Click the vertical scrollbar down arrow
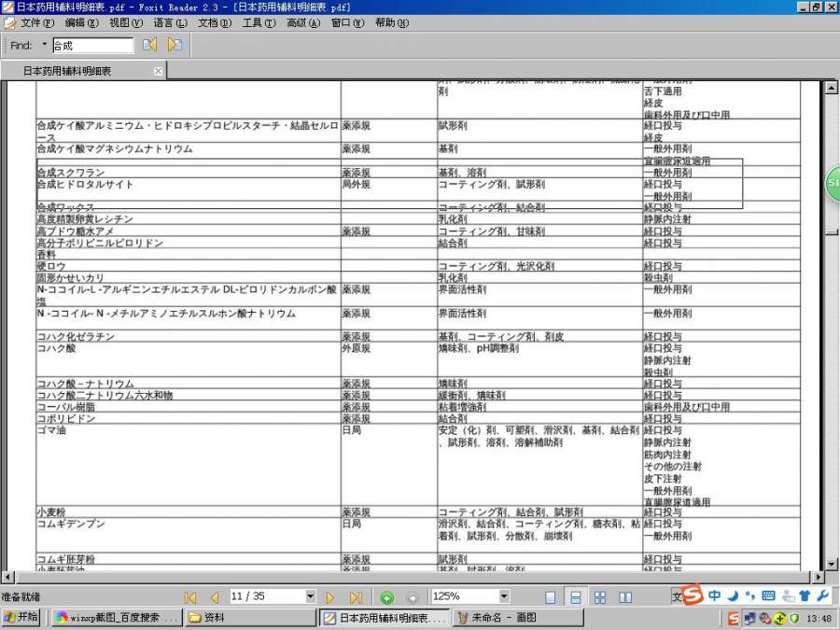 point(831,564)
